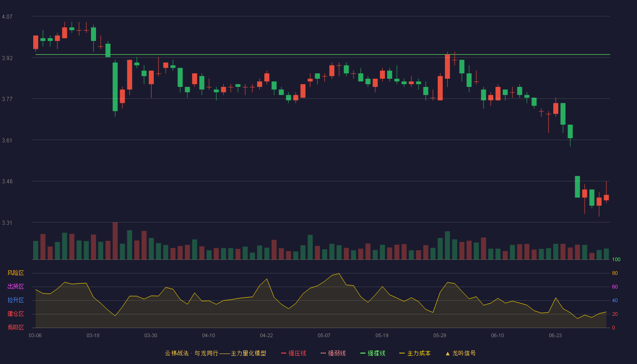
Task: Toggle the 强压线 legend entry
Action: click(x=293, y=353)
